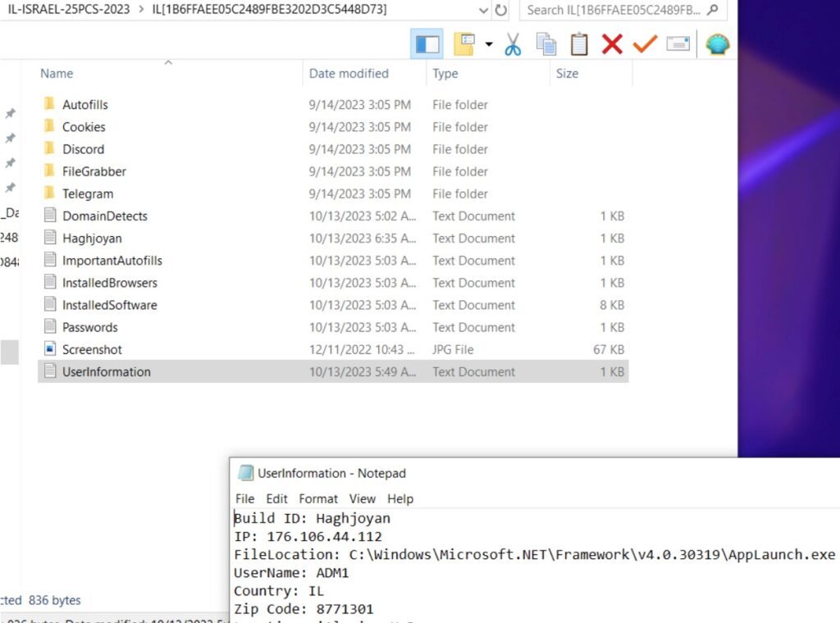Open Notepad's Format menu
Viewport: 840px width, 623px height.
318,498
